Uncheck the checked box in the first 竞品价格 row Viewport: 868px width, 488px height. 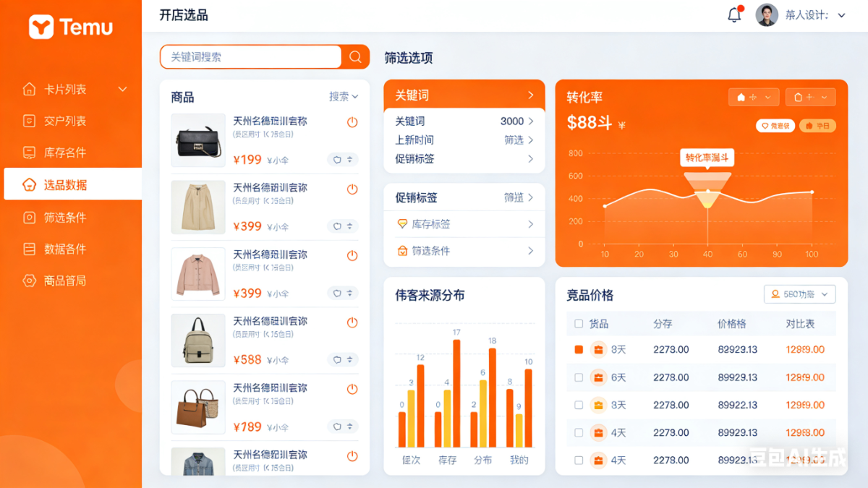pos(578,350)
